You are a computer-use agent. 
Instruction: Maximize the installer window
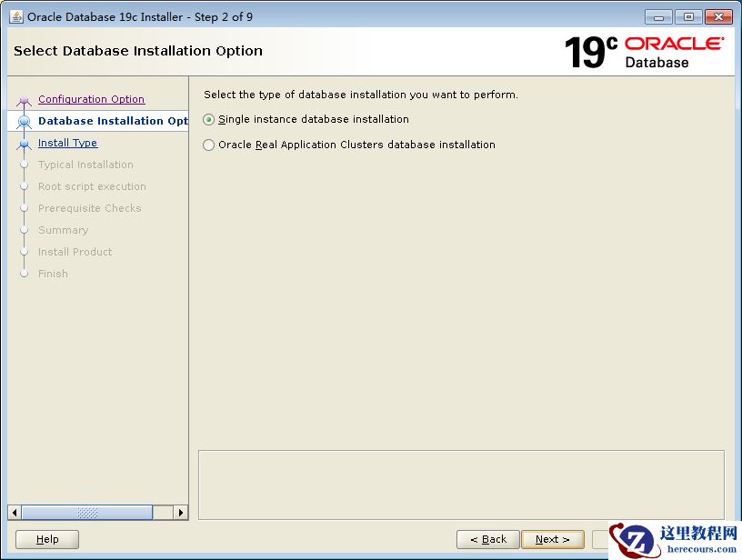[688, 17]
